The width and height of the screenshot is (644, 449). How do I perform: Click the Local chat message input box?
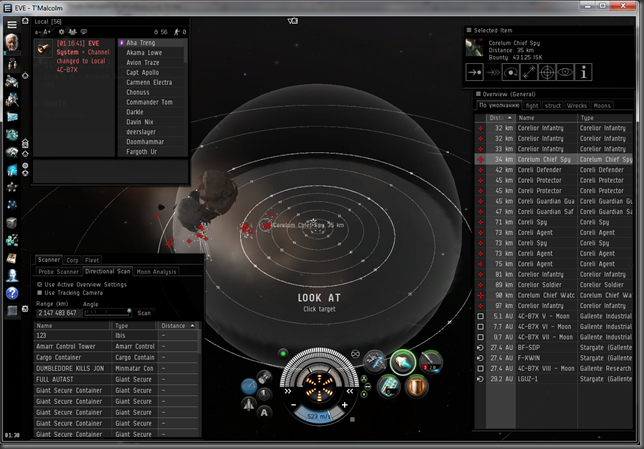coord(110,171)
